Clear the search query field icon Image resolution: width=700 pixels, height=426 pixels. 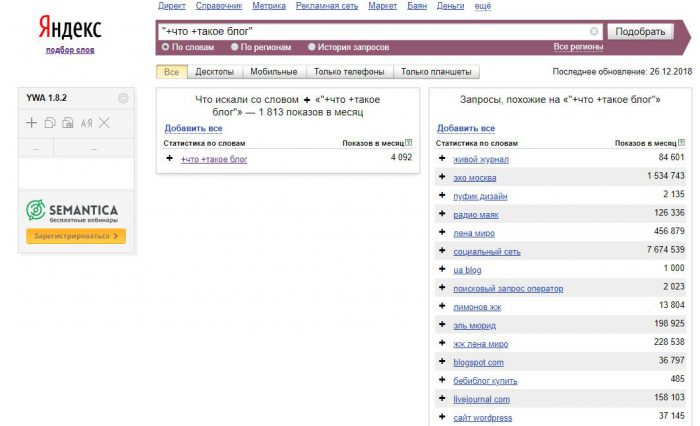[594, 31]
